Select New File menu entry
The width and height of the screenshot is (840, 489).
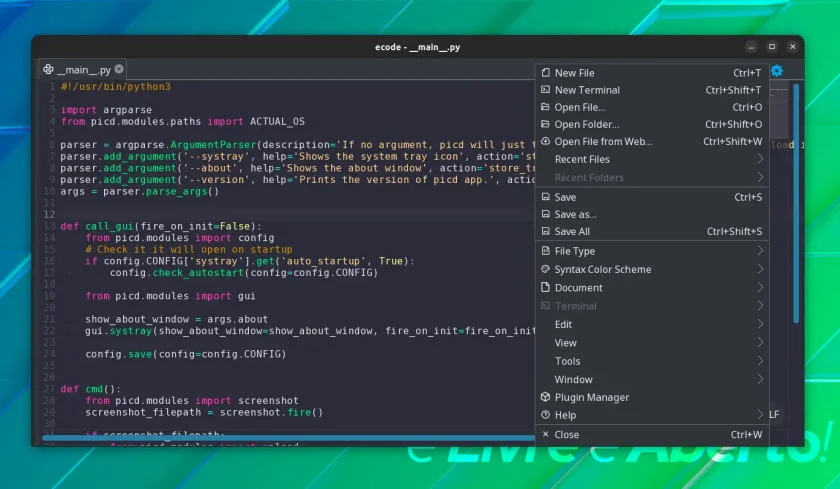(x=652, y=72)
